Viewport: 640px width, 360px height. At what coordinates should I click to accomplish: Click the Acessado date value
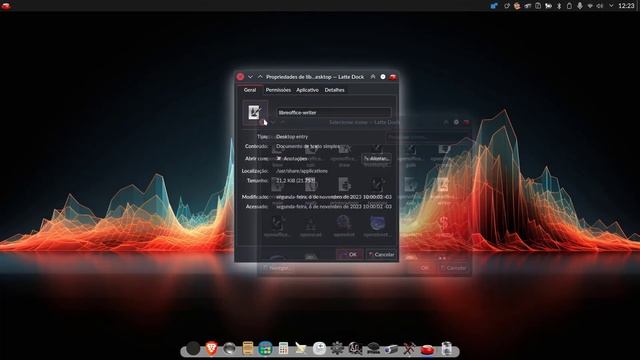(334, 207)
